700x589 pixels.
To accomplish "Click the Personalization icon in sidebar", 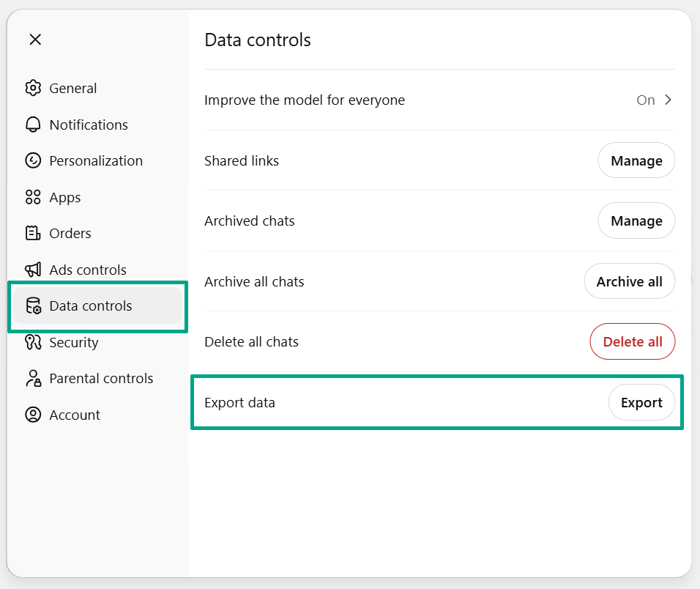I will click(33, 160).
